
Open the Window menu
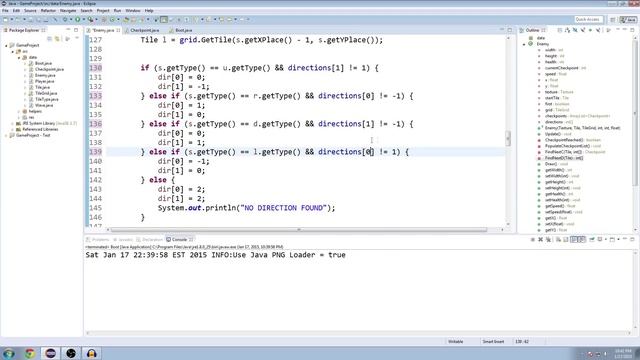click(133, 11)
